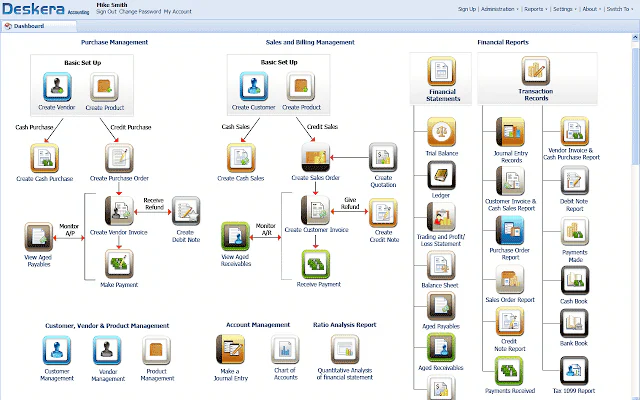Click the Receive Payment icon
The width and height of the screenshot is (640, 400).
[316, 264]
